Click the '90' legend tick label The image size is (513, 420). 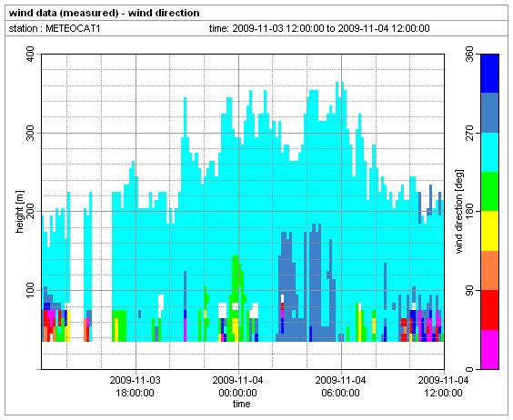470,290
